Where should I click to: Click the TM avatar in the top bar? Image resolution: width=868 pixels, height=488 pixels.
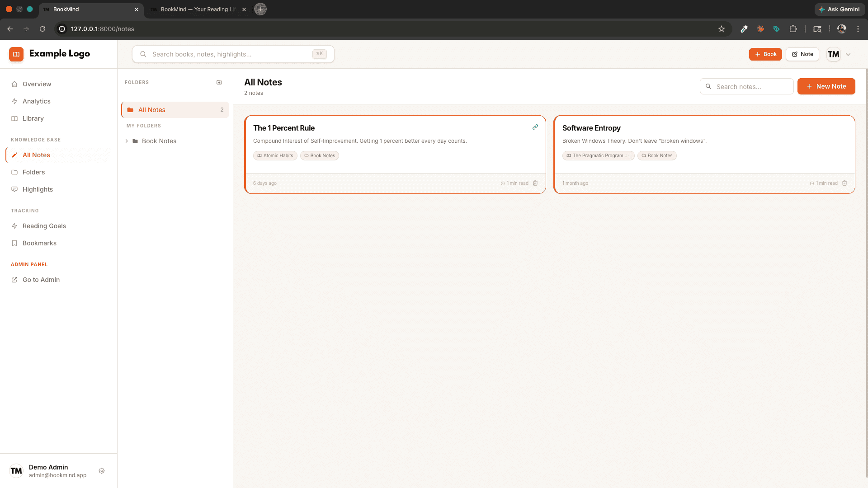pos(834,54)
